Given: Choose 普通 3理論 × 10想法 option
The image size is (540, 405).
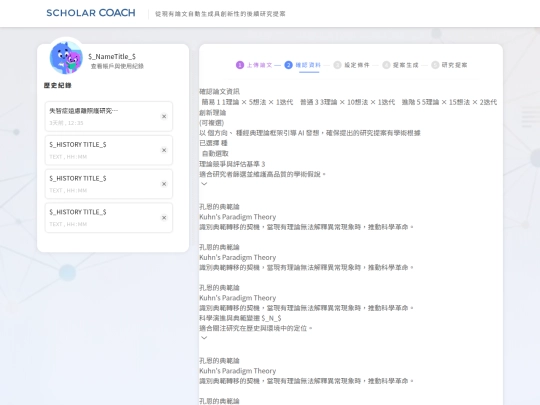Looking at the screenshot, I should (x=347, y=102).
